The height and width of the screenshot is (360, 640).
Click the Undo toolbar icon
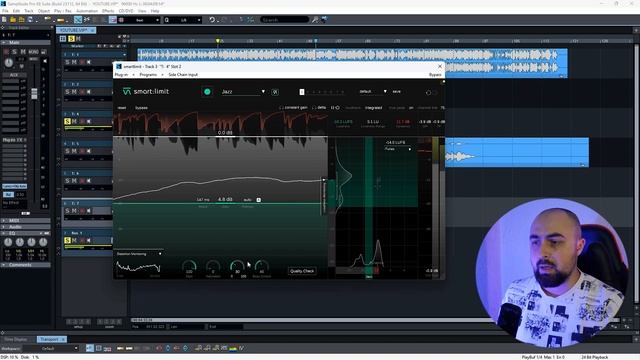(x=212, y=20)
